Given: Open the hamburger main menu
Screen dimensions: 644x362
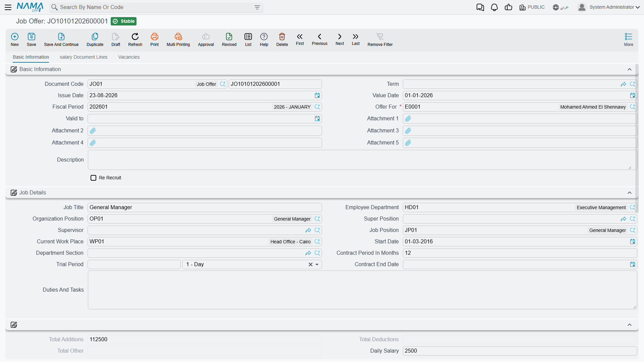Looking at the screenshot, I should [8, 7].
